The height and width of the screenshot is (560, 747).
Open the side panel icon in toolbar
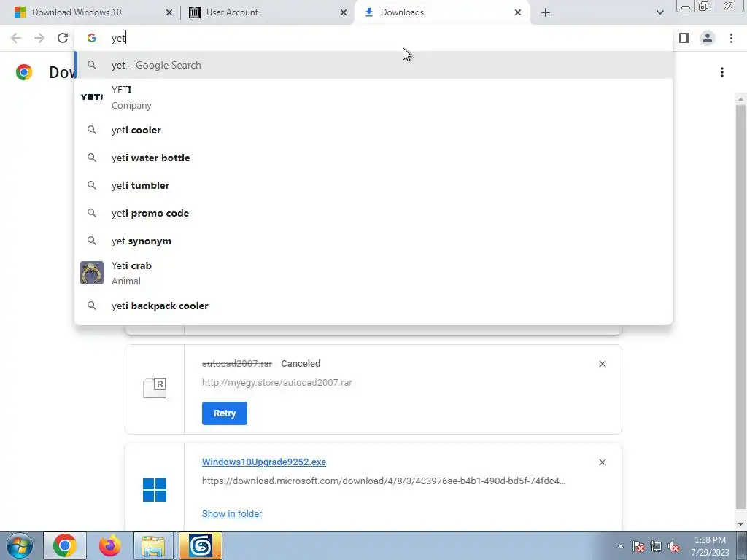(684, 38)
